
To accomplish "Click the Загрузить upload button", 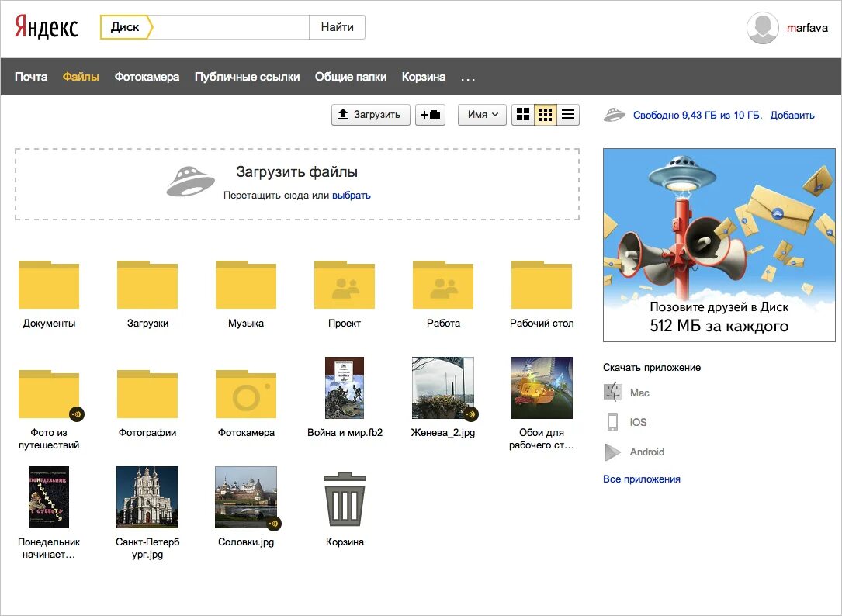I will 371,114.
